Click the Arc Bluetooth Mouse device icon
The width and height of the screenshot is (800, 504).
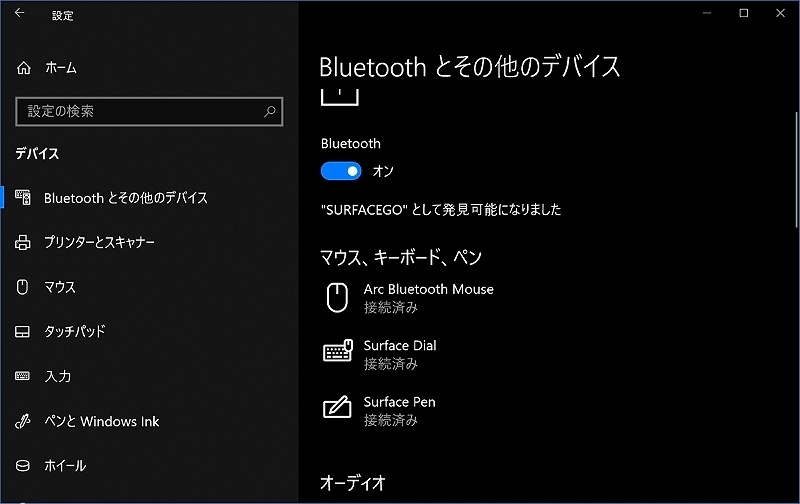coord(338,297)
